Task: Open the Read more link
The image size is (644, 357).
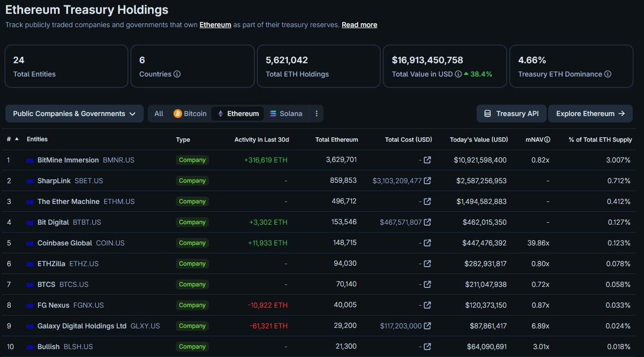Action: pos(359,25)
